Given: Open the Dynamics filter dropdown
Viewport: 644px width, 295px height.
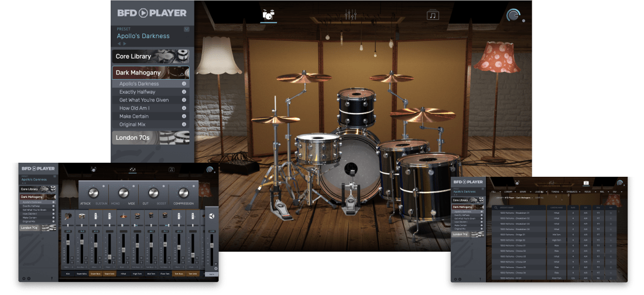Looking at the screenshot, I should (x=573, y=192).
